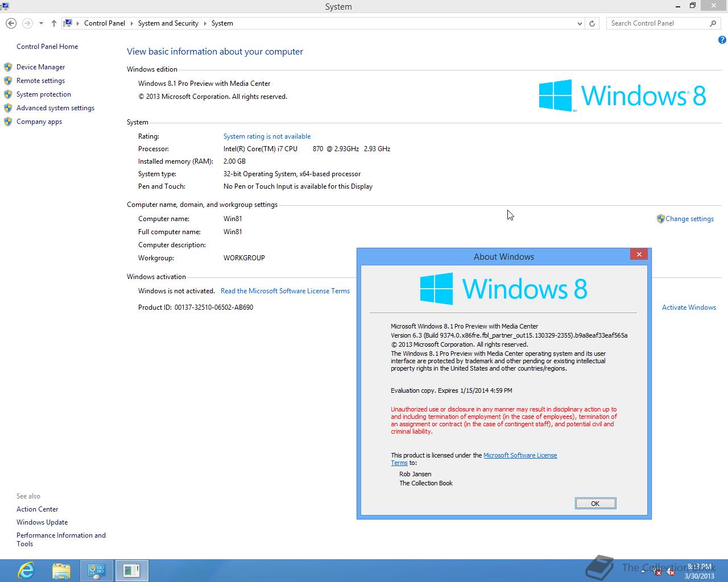Click shield icon next to Remote settings
The width and height of the screenshot is (728, 582).
[x=8, y=81]
